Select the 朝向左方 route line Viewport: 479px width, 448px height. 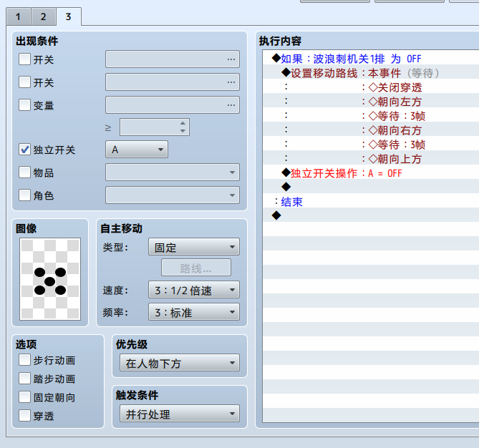point(371,101)
